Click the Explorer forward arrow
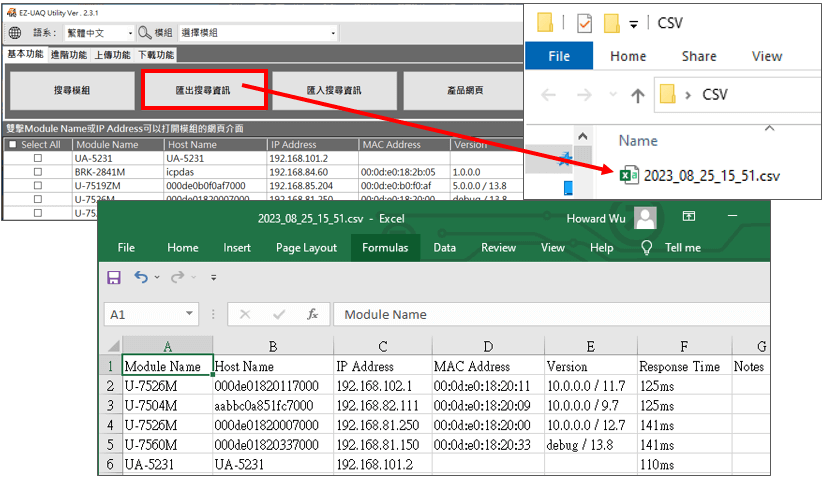The height and width of the screenshot is (480, 825). 583,95
